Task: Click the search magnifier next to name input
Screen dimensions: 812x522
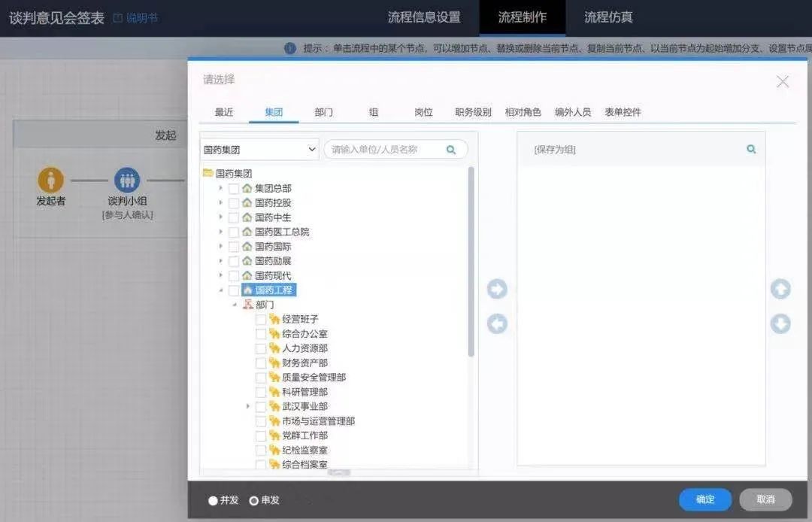Action: coord(450,149)
